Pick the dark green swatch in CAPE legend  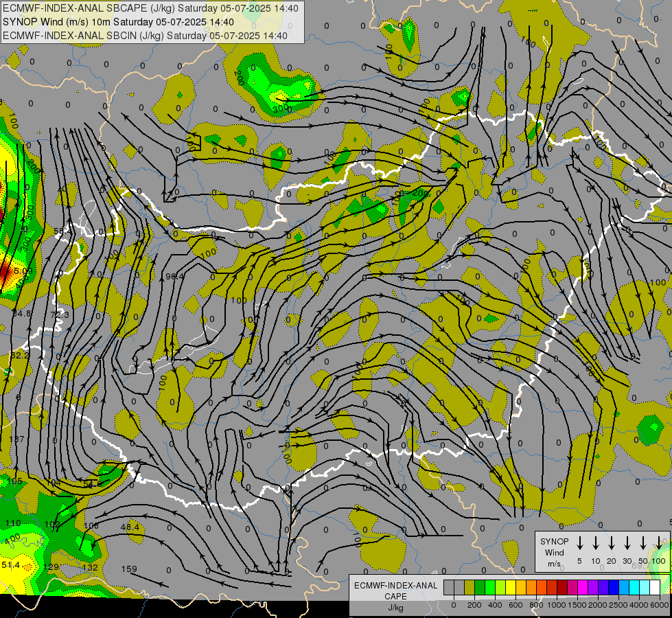[480, 587]
